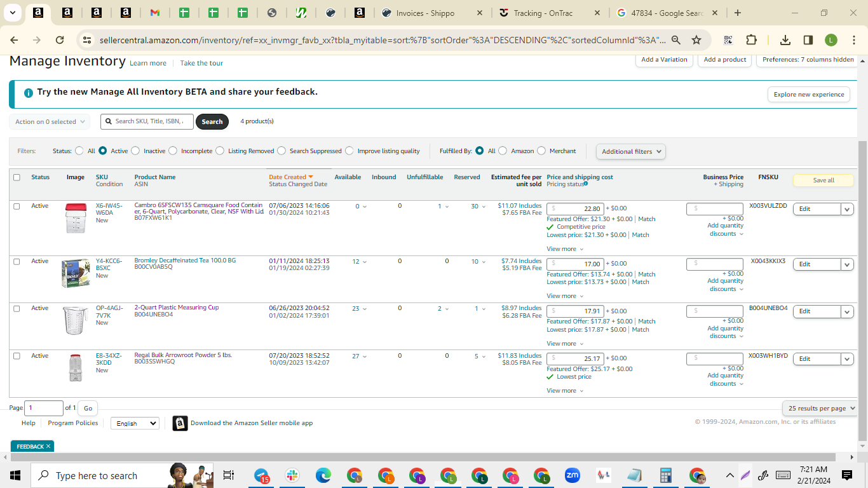The height and width of the screenshot is (488, 868).
Task: Go back using the browser Back arrow
Action: [x=14, y=40]
